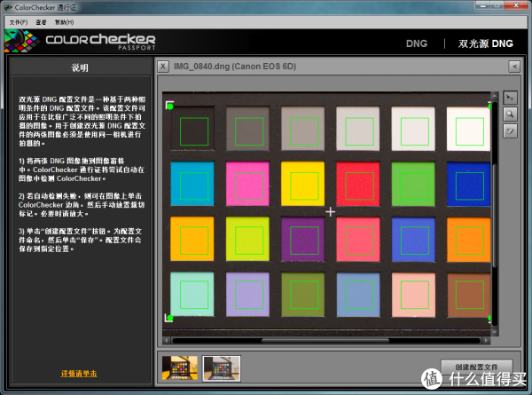Viewport: 532px width, 395px height.
Task: Select the hand pan tool
Action: (x=510, y=130)
